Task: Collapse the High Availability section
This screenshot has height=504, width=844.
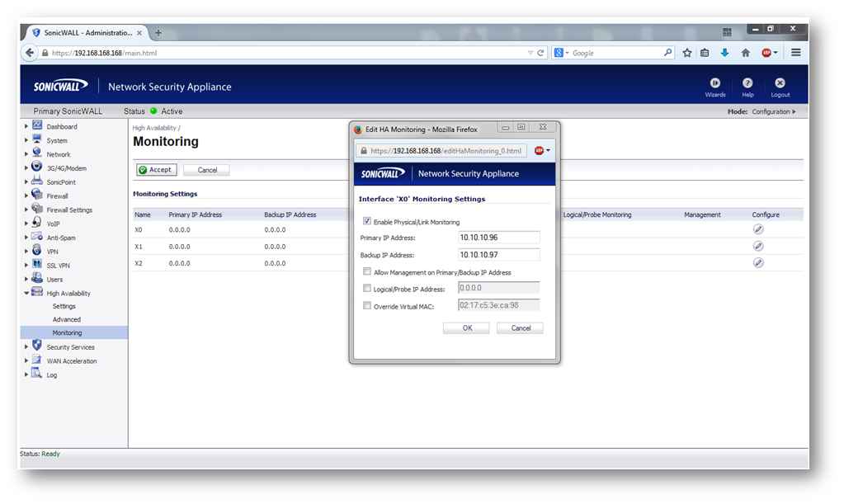Action: (26, 293)
